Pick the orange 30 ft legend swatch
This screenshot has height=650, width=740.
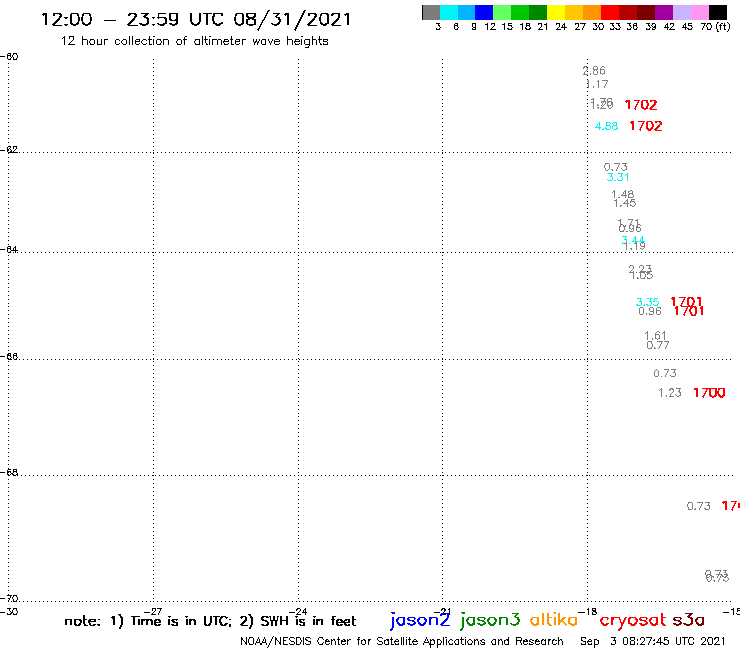tap(592, 12)
